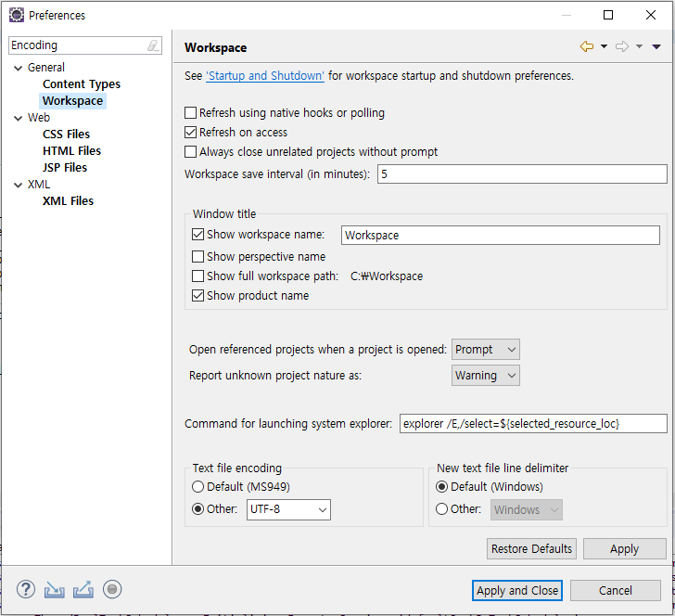Select XML Files preference page

click(68, 201)
